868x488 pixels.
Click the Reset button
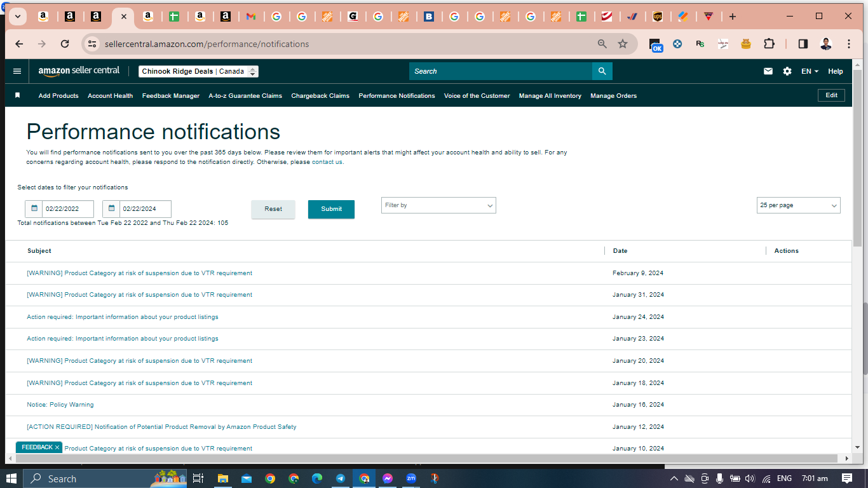coord(273,209)
